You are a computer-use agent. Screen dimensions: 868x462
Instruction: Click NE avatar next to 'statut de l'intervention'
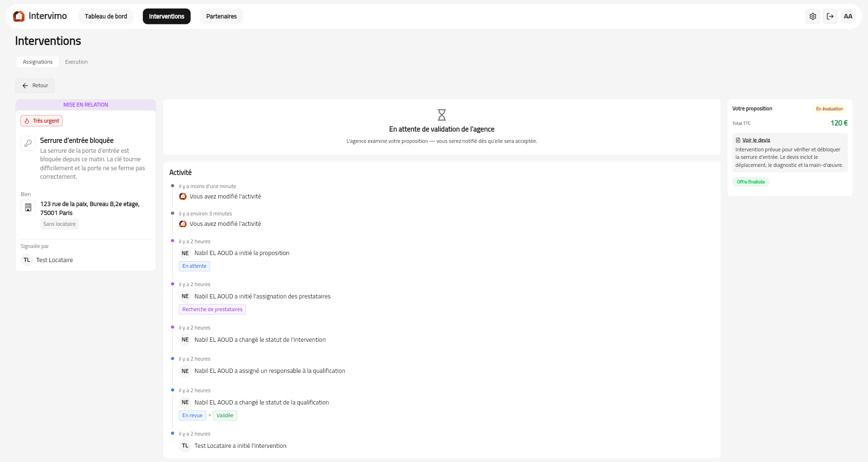pos(185,340)
